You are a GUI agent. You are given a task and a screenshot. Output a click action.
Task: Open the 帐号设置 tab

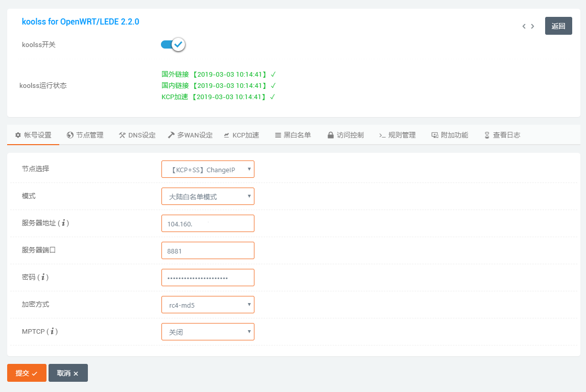pos(33,135)
